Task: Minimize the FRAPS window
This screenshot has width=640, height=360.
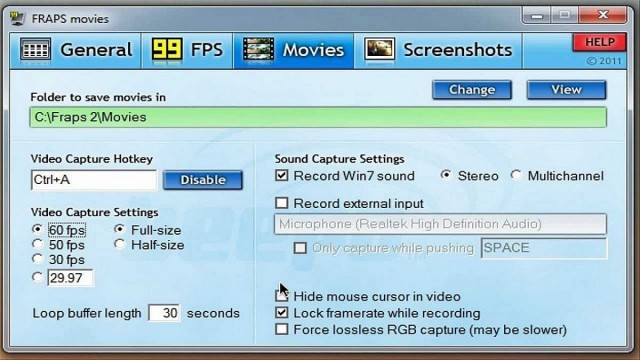Action: (x=537, y=16)
